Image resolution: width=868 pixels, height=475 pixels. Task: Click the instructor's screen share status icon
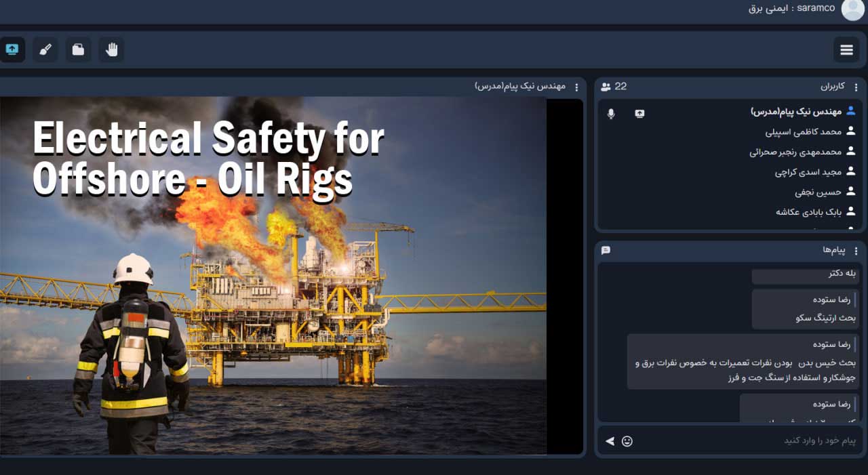click(x=639, y=113)
